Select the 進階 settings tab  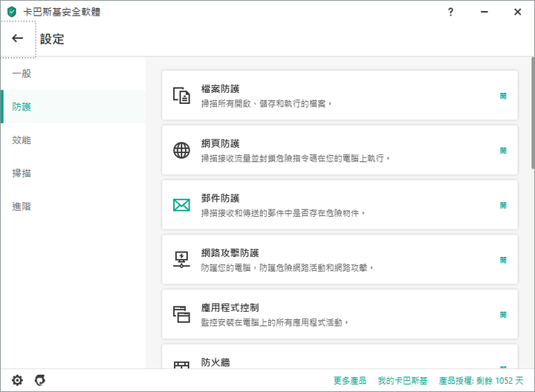(73, 206)
